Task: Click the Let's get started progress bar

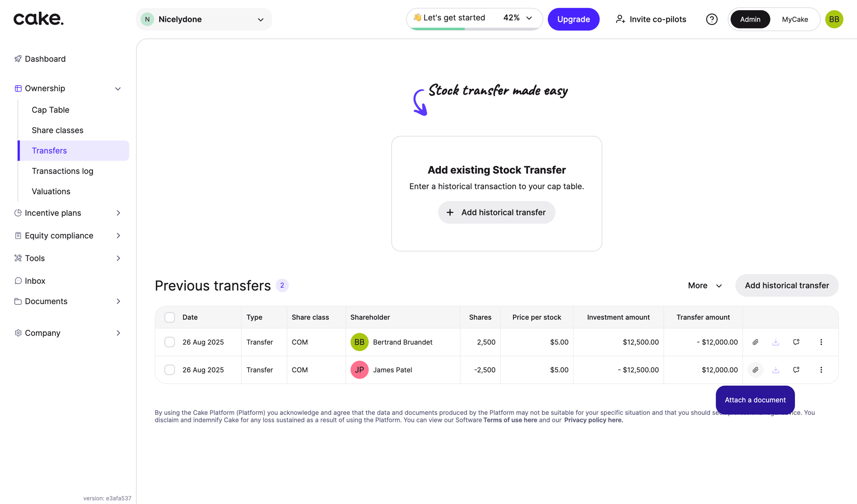Action: 474,18
